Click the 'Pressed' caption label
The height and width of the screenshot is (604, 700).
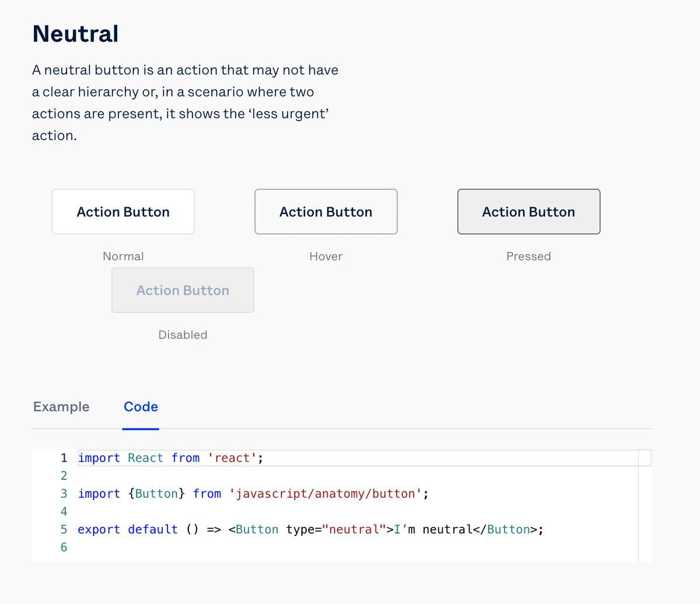coord(528,257)
